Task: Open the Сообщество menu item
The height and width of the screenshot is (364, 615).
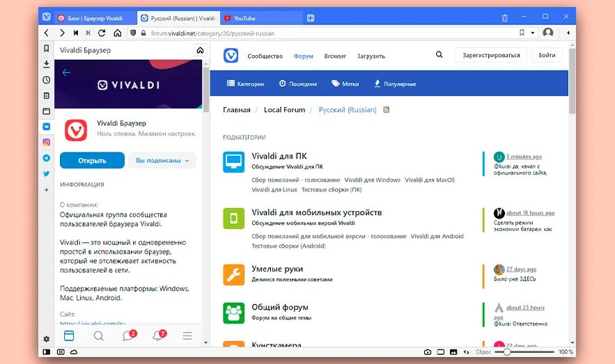Action: (x=265, y=56)
